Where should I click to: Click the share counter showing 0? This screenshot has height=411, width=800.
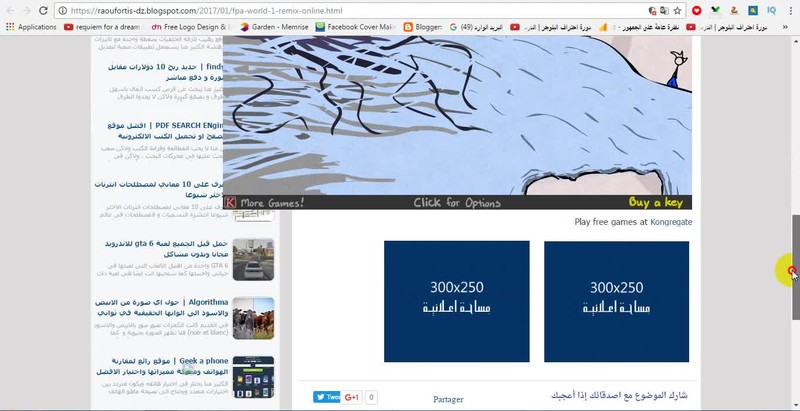[x=372, y=397]
